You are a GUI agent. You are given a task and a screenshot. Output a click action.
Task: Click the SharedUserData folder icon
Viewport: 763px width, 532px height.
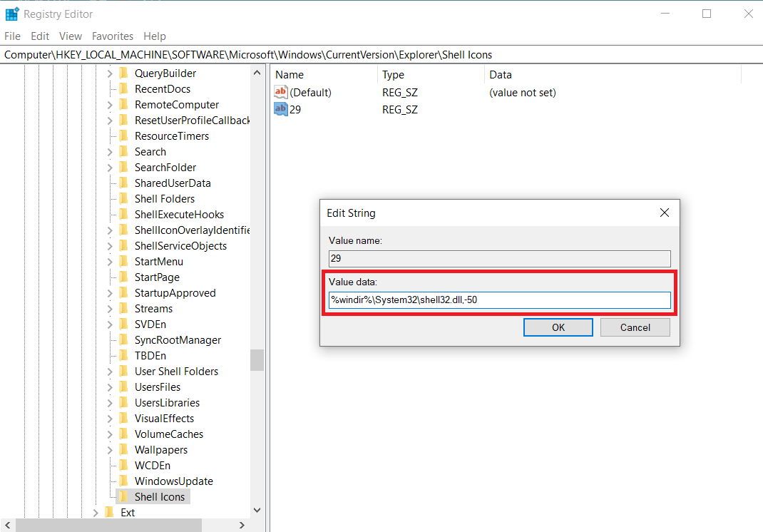point(123,183)
